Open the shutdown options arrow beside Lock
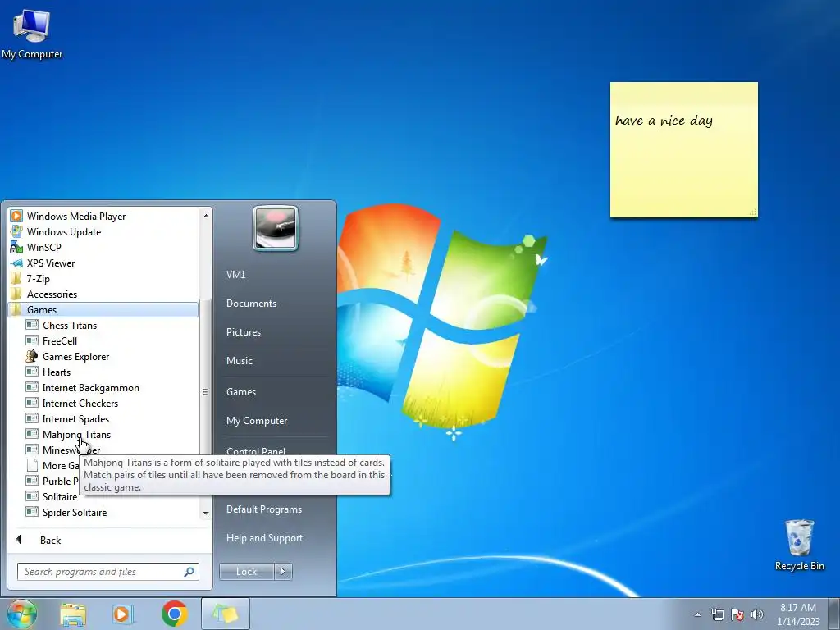This screenshot has width=840, height=630. pyautogui.click(x=283, y=572)
